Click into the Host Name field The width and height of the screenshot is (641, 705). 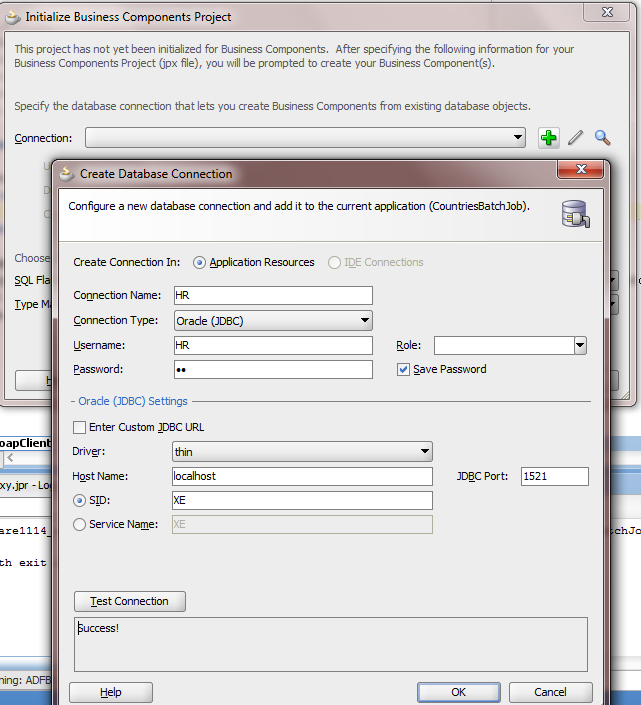click(302, 476)
